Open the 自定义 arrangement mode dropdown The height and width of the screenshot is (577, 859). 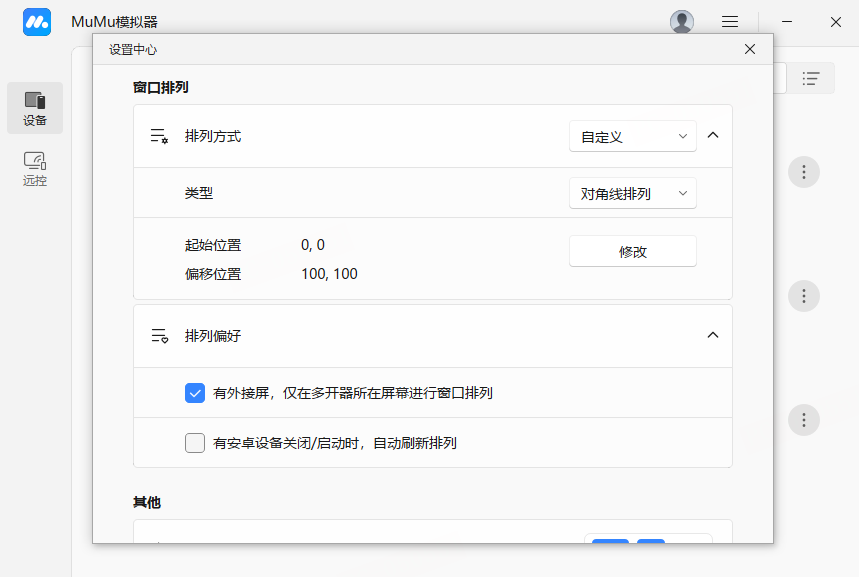pos(632,136)
